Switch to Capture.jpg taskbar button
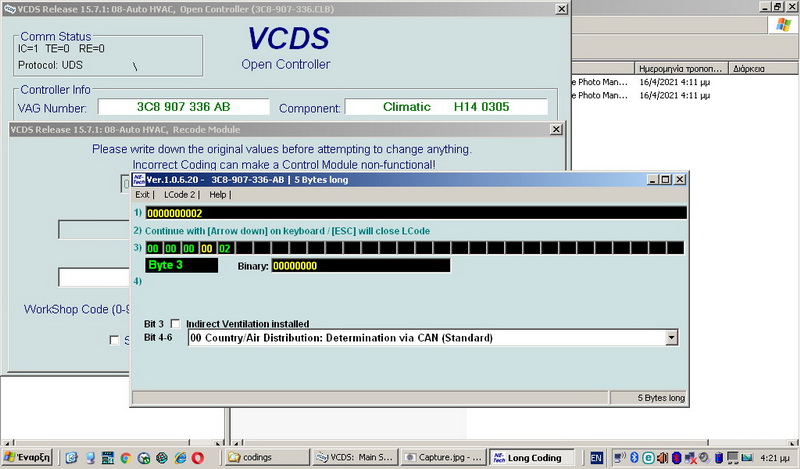Image resolution: width=800 pixels, height=469 pixels. [x=443, y=457]
